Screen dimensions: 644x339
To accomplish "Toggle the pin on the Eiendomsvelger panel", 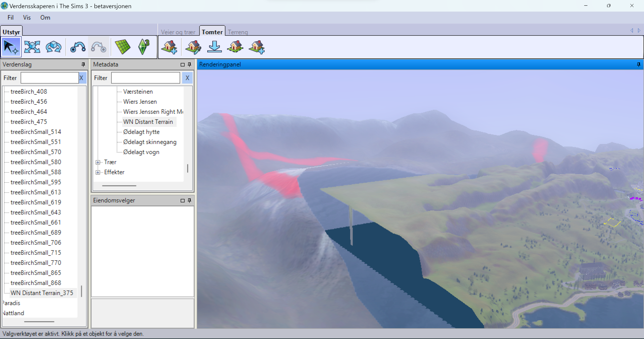I will [190, 200].
